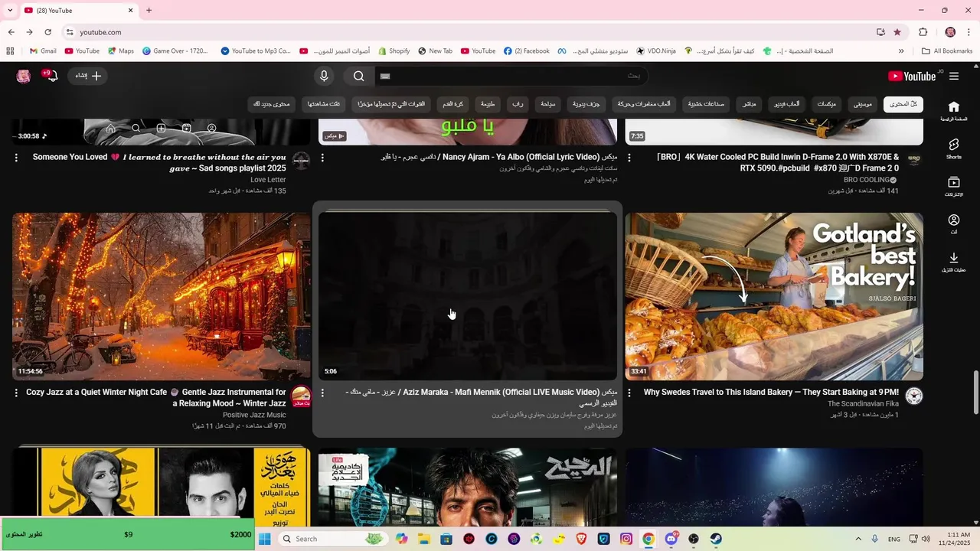Select the 'ألعاب فيديو' filter chip
The height and width of the screenshot is (551, 980).
click(786, 104)
